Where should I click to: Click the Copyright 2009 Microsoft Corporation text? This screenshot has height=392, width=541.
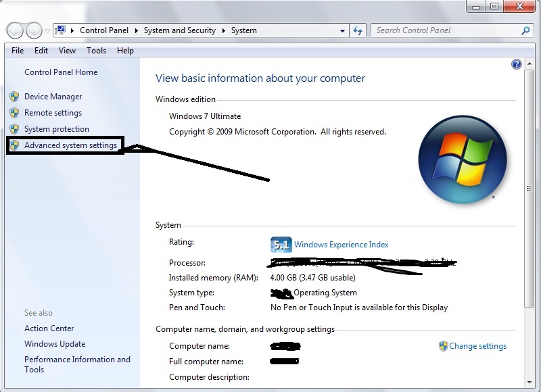(277, 132)
